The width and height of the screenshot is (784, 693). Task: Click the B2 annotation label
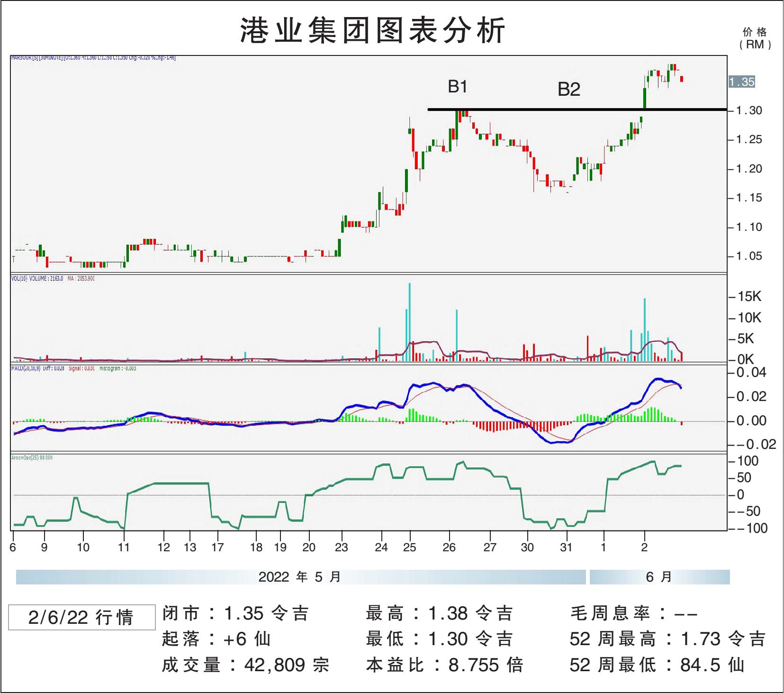568,90
